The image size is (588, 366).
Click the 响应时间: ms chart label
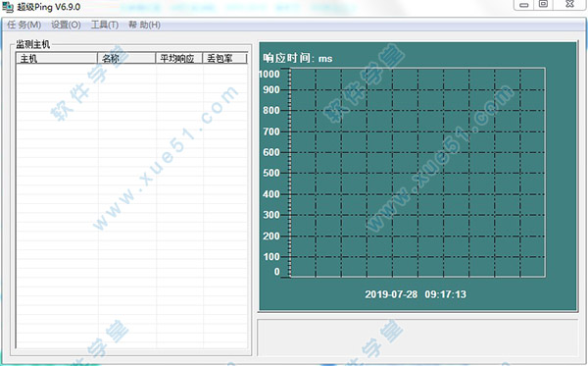pyautogui.click(x=298, y=58)
